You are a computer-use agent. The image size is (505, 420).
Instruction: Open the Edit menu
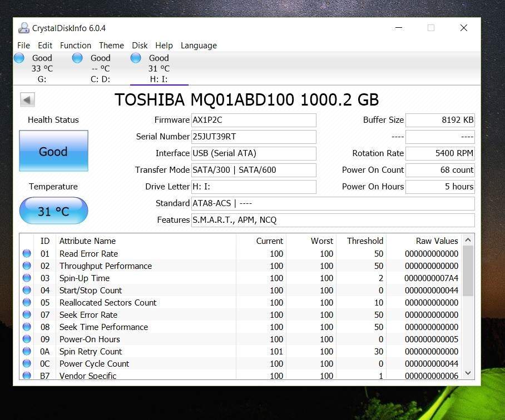click(x=45, y=46)
